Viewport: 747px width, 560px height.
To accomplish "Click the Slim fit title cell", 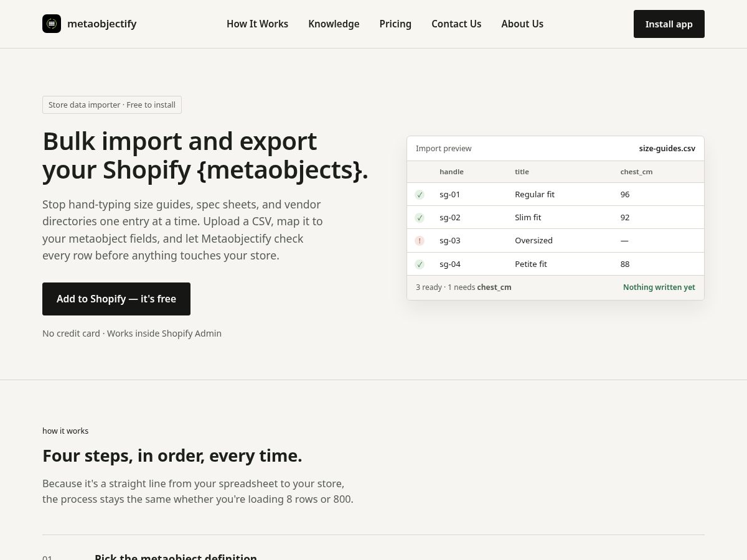I will click(x=528, y=217).
